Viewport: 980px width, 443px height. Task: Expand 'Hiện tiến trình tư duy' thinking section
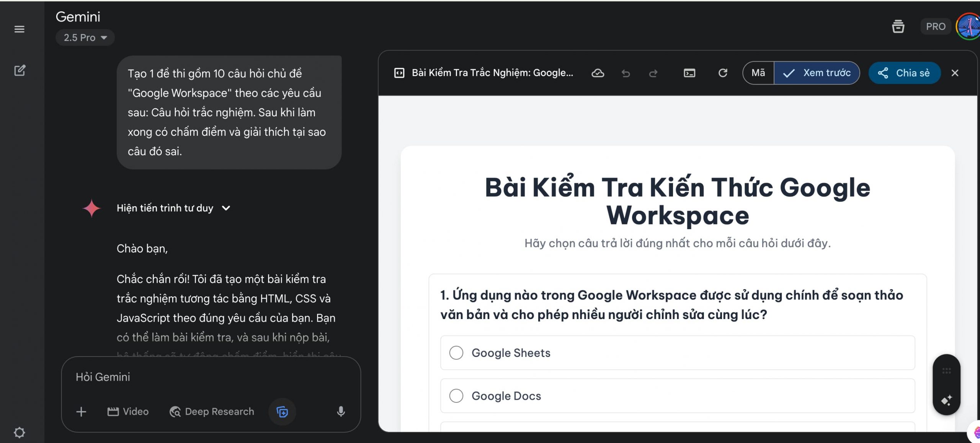(x=173, y=208)
